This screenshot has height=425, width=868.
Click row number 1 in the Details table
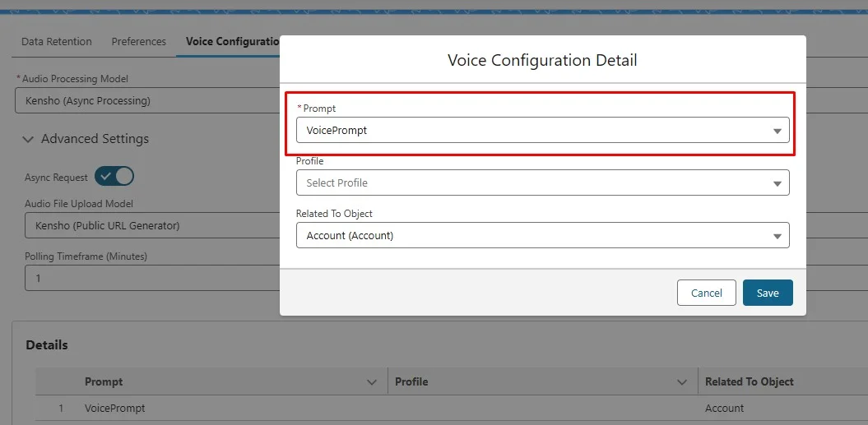[60, 409]
